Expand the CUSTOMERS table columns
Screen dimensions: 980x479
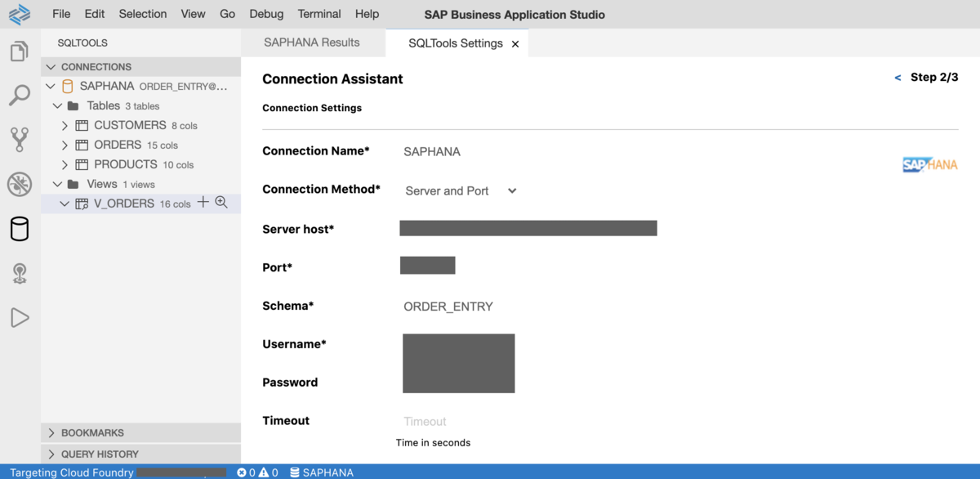(65, 125)
